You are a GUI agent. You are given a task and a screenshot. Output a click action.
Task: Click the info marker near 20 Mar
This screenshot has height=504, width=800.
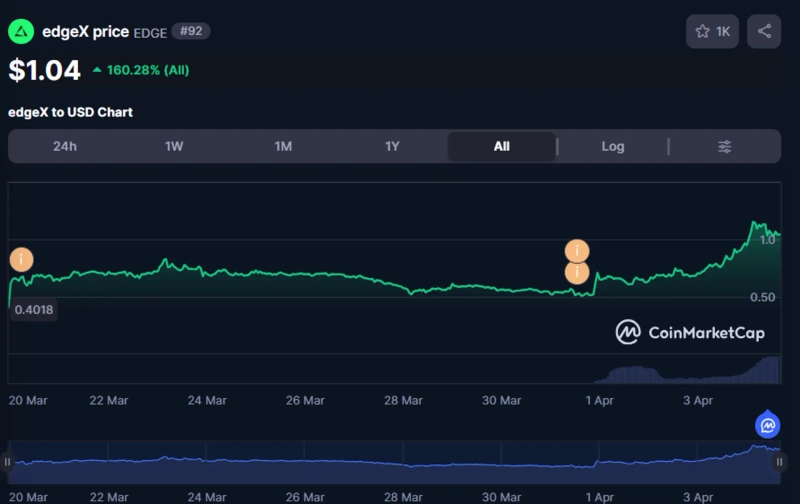point(21,260)
